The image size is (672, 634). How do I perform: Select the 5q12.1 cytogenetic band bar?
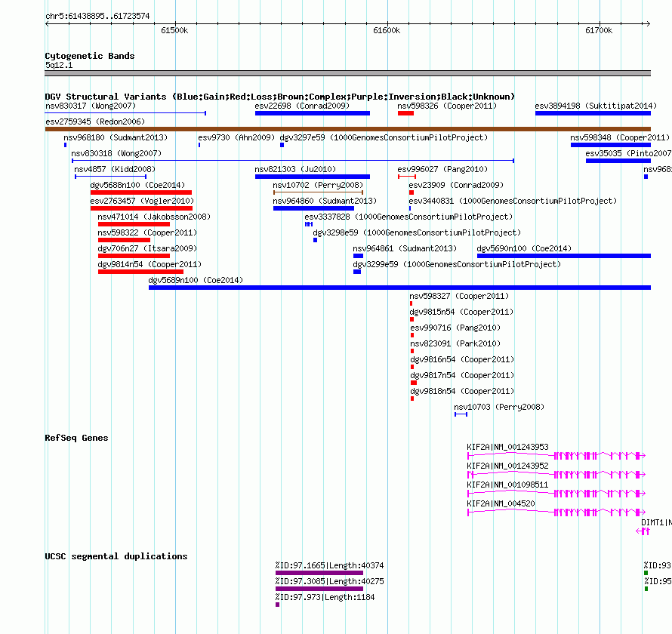pyautogui.click(x=347, y=73)
